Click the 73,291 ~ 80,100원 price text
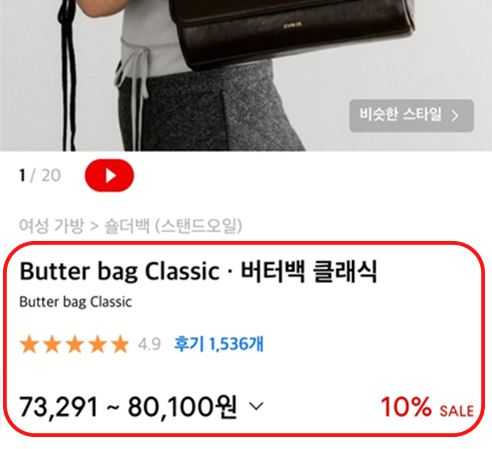Image resolution: width=492 pixels, height=449 pixels. pyautogui.click(x=128, y=407)
